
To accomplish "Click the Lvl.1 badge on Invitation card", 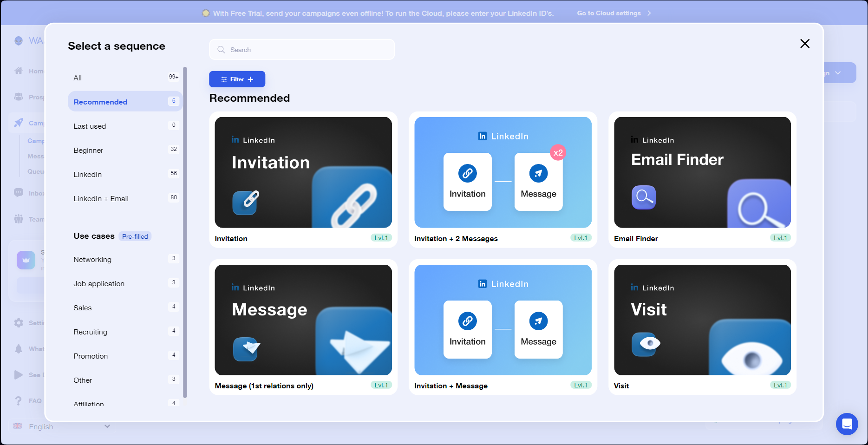I will pos(381,238).
